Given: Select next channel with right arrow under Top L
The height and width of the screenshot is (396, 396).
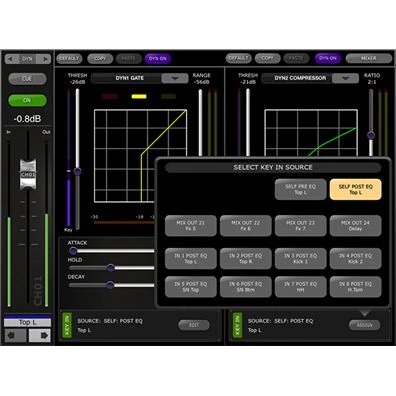Looking at the screenshot, I should (40, 335).
